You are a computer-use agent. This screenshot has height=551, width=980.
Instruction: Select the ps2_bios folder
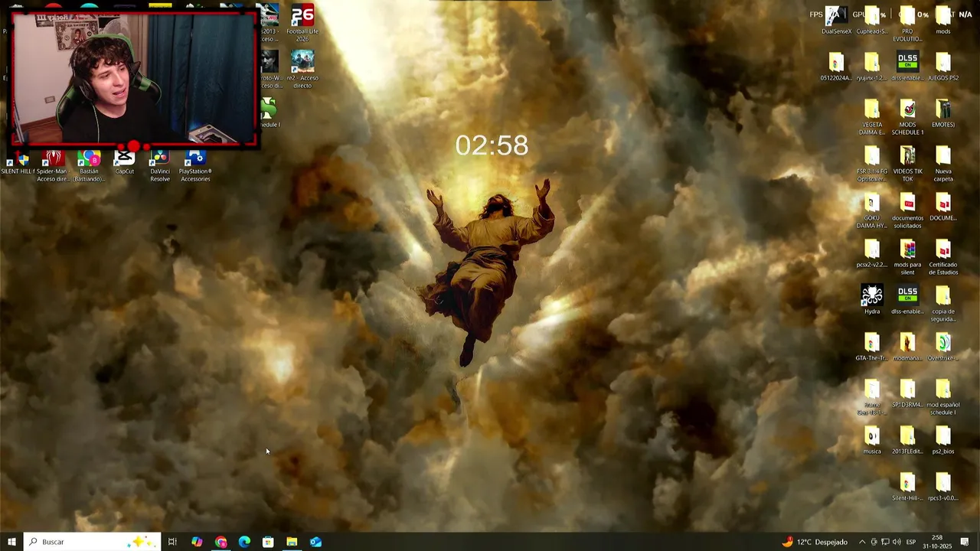(x=943, y=441)
